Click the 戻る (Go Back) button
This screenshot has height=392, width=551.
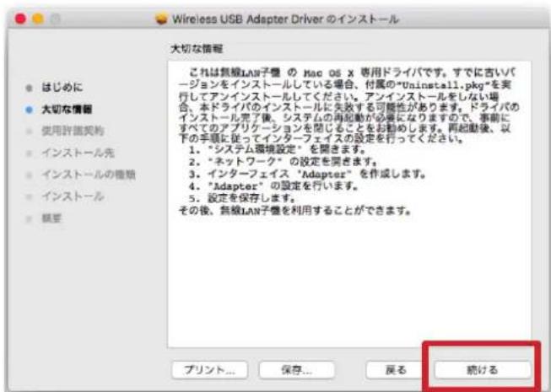click(396, 369)
